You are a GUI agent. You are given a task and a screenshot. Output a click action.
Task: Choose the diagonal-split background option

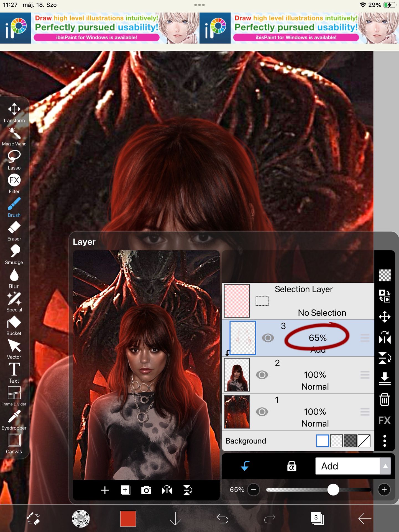364,441
